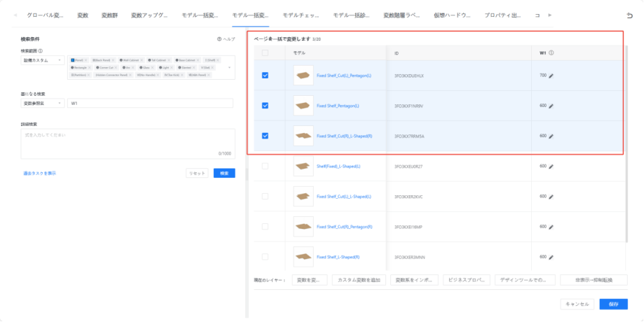
Task: Remove the Rectangle tag
Action: (x=90, y=68)
